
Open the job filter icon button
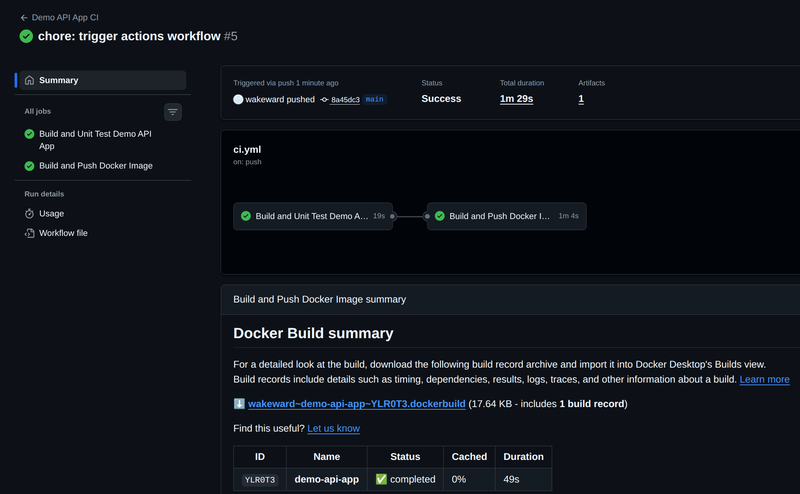pos(173,112)
